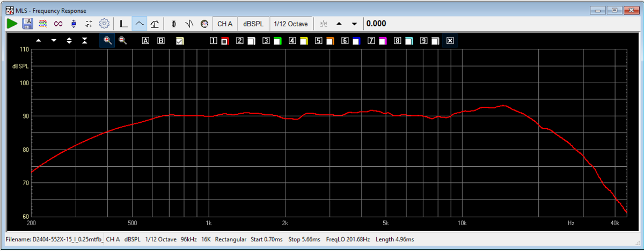Select the frequency response curve icon
This screenshot has width=644, height=251.
pos(140,24)
